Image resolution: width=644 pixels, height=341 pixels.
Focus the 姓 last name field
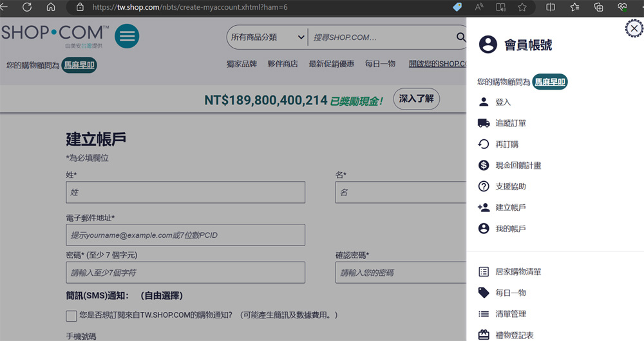[x=185, y=192]
